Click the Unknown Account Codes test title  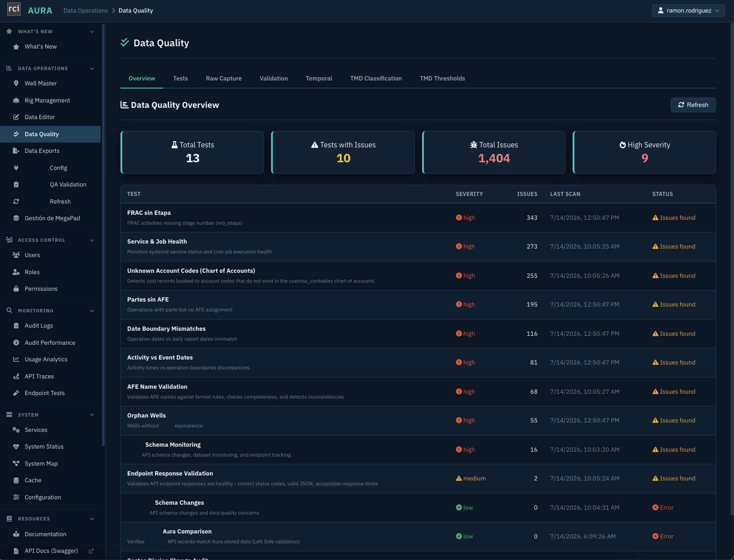[x=191, y=271]
